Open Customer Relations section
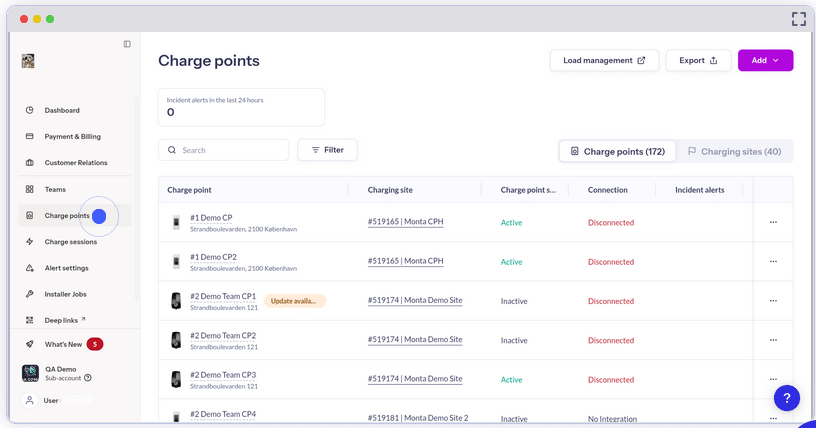Viewport: 816px width, 428px height. pyautogui.click(x=75, y=162)
